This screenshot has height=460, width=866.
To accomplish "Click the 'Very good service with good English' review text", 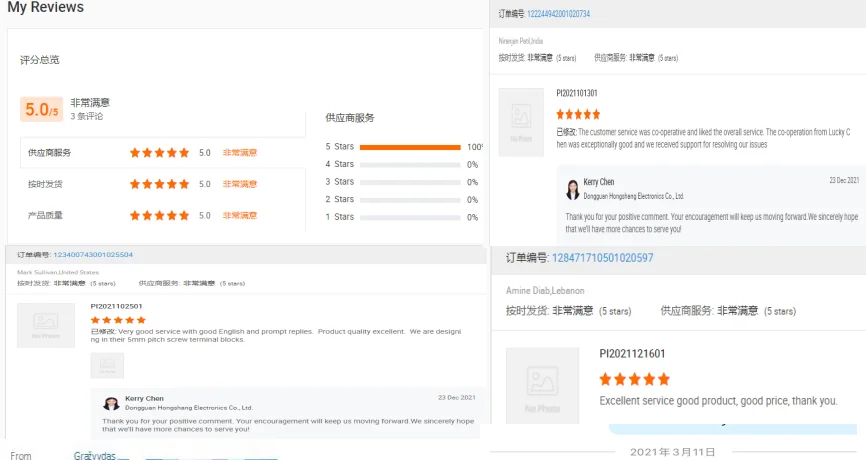I will click(x=276, y=335).
